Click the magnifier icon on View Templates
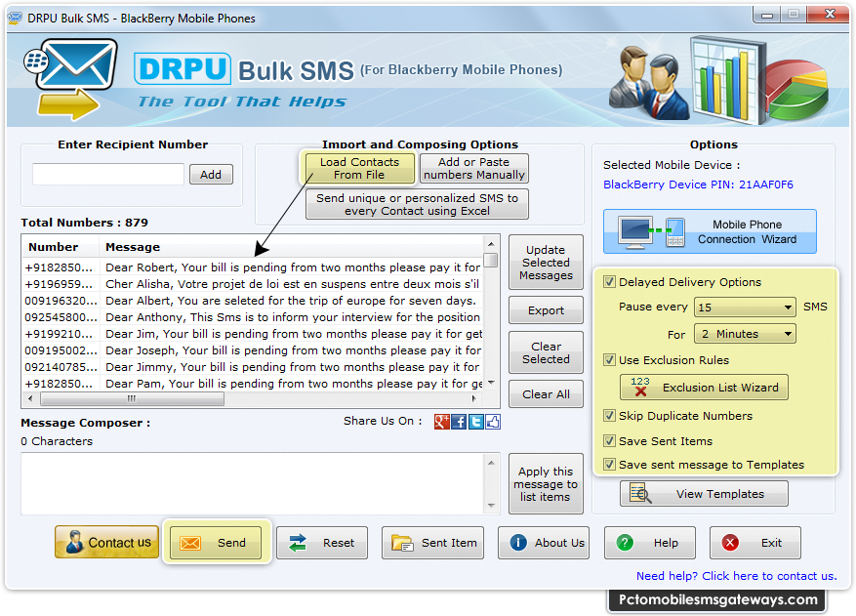 coord(640,493)
